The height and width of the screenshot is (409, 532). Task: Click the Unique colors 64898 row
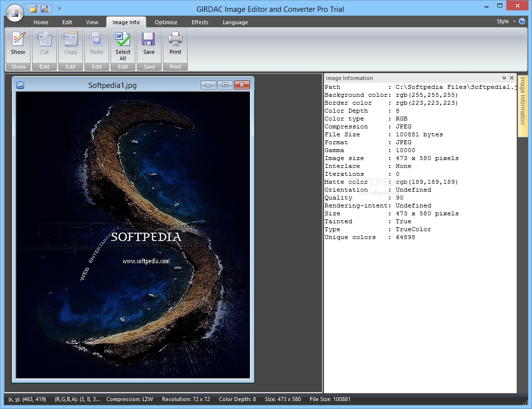370,237
